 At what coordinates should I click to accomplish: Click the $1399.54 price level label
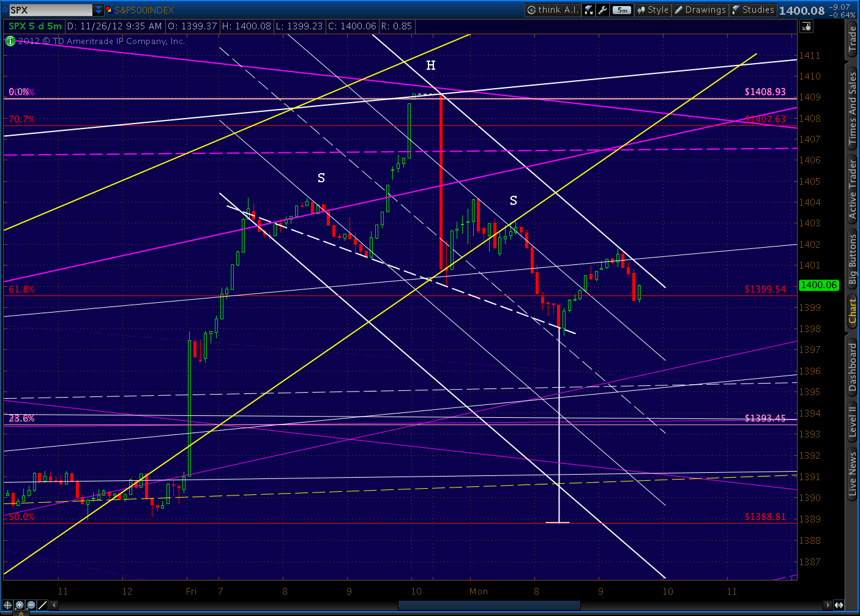[x=765, y=289]
